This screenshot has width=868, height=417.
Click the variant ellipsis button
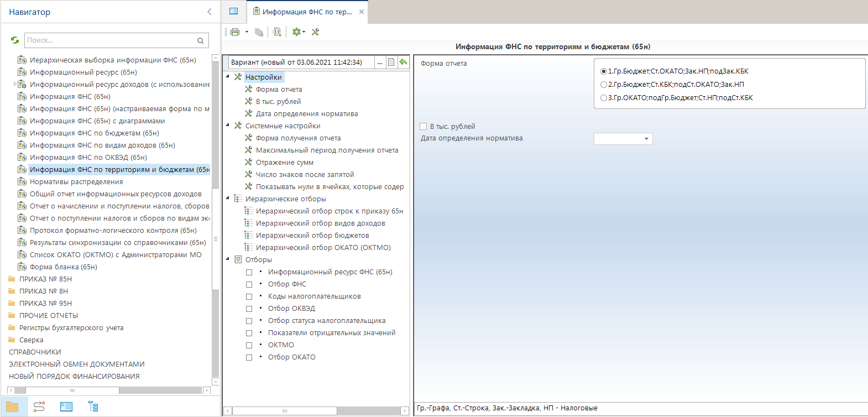380,62
